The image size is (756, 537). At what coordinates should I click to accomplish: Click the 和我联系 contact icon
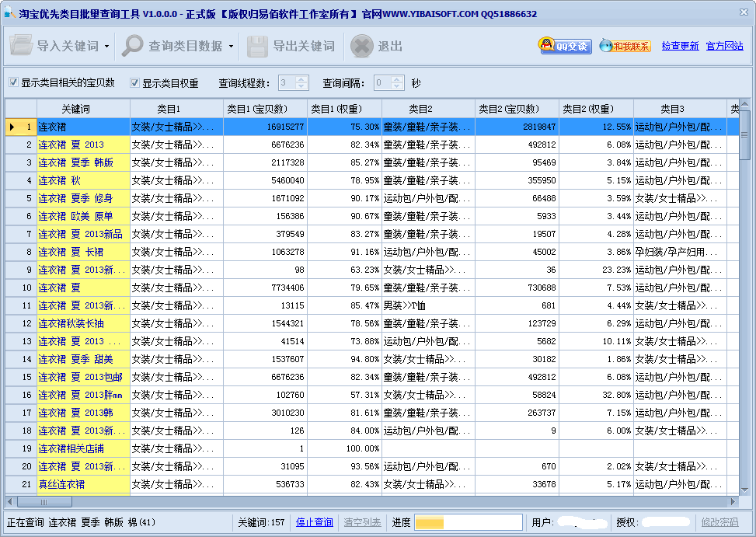click(625, 46)
